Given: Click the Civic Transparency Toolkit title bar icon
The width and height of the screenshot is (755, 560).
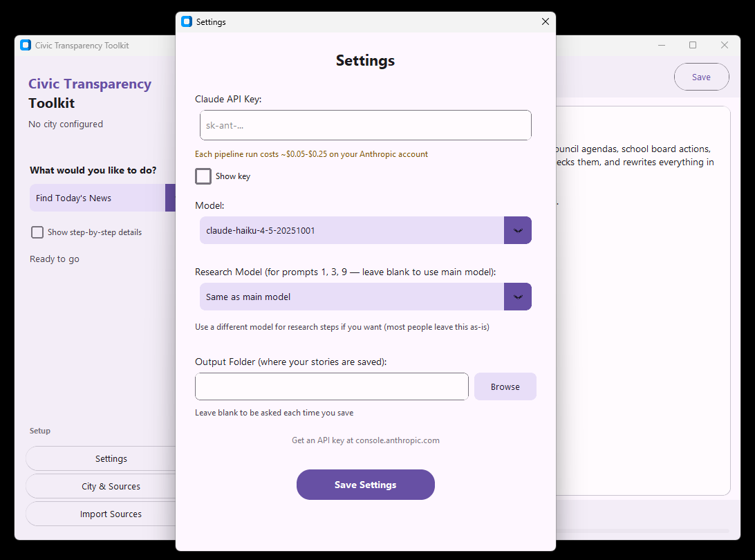Looking at the screenshot, I should (x=26, y=44).
